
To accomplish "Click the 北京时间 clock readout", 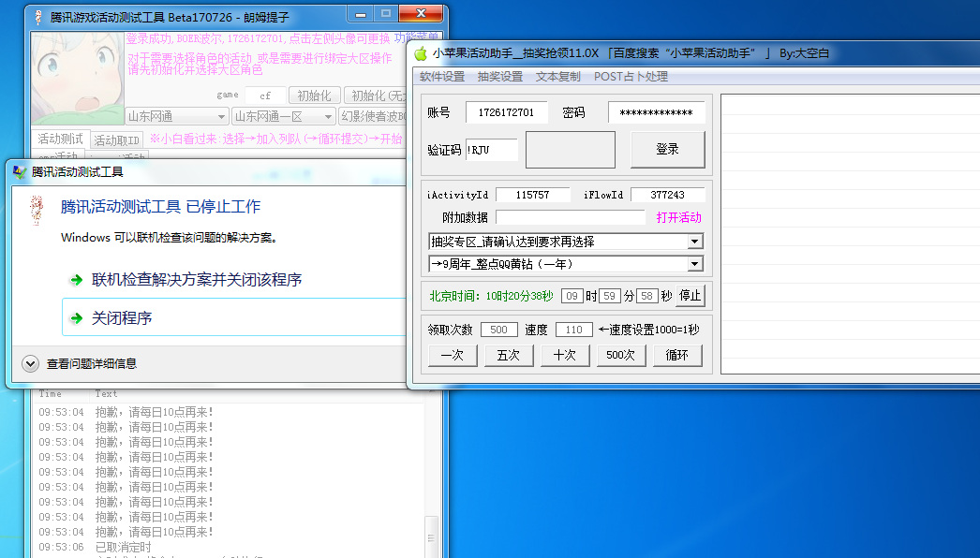I will tap(491, 296).
